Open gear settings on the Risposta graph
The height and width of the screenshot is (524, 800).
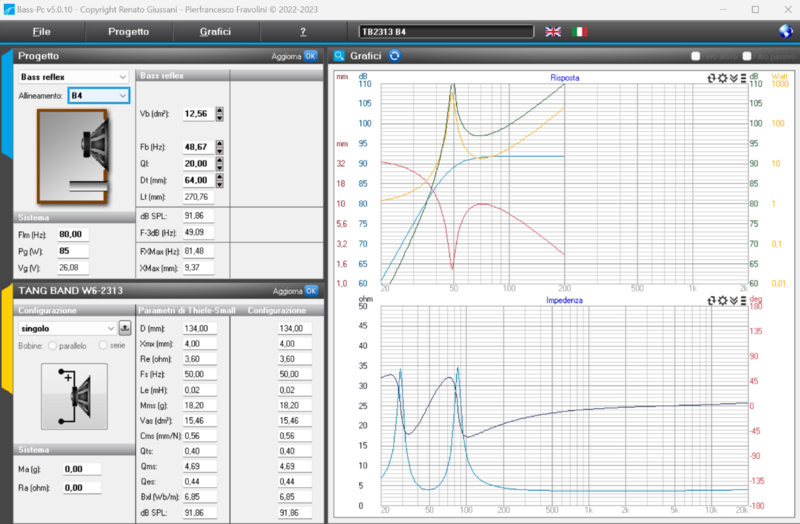(x=722, y=77)
